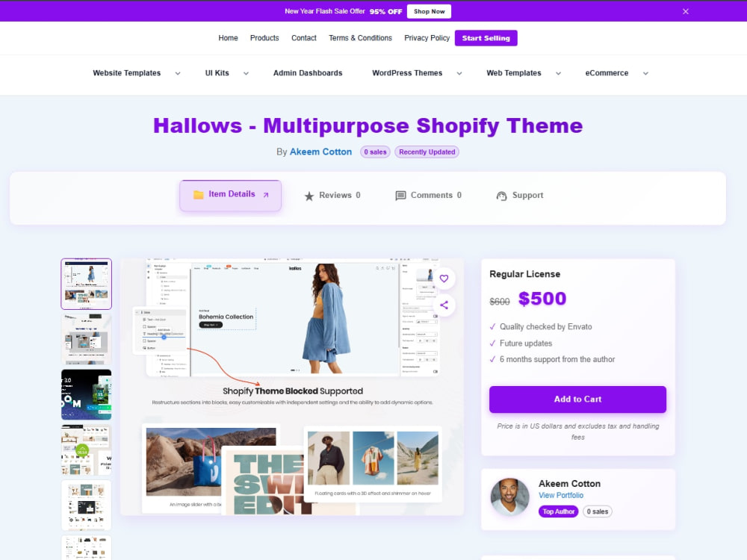Click the headset icon beside Support
Image resolution: width=747 pixels, height=560 pixels.
click(x=501, y=196)
